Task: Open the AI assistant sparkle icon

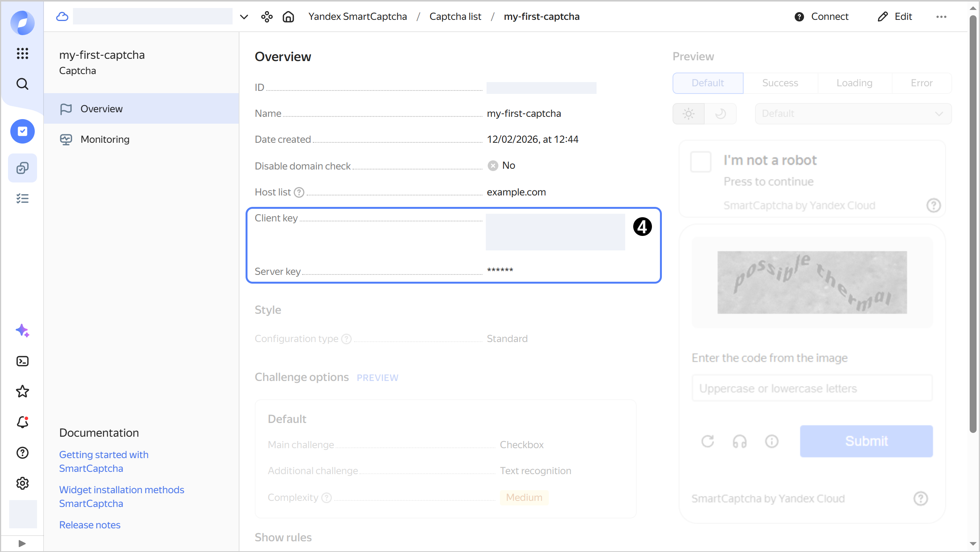Action: coord(23,331)
